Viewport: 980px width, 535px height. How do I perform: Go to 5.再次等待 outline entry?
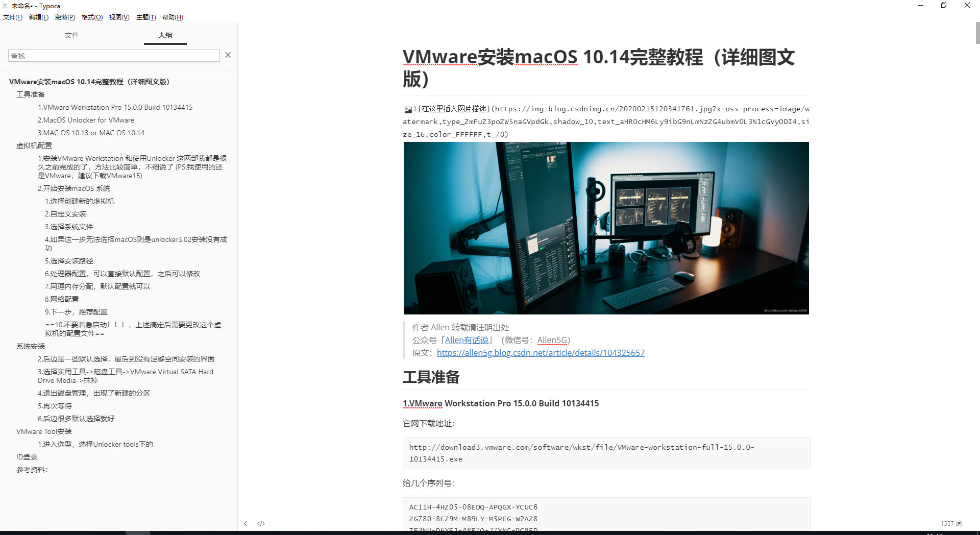pyautogui.click(x=55, y=406)
